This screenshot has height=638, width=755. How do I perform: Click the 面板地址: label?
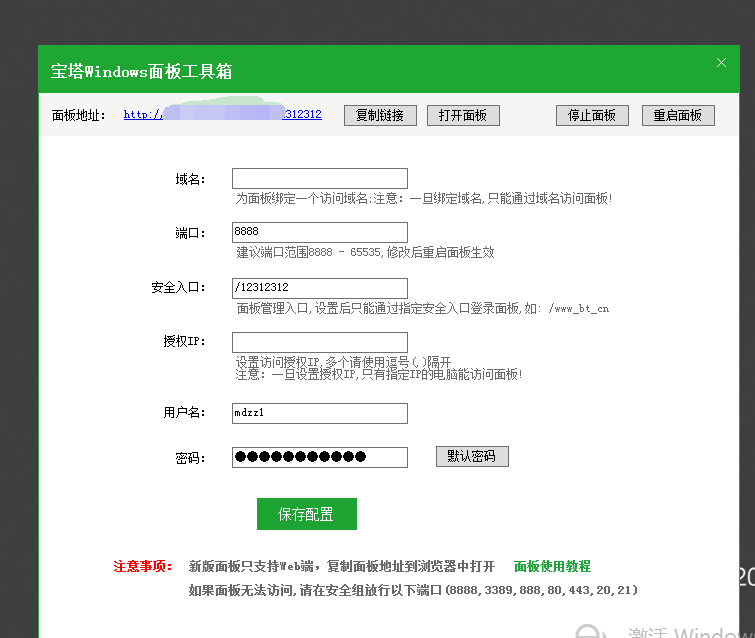coord(78,116)
